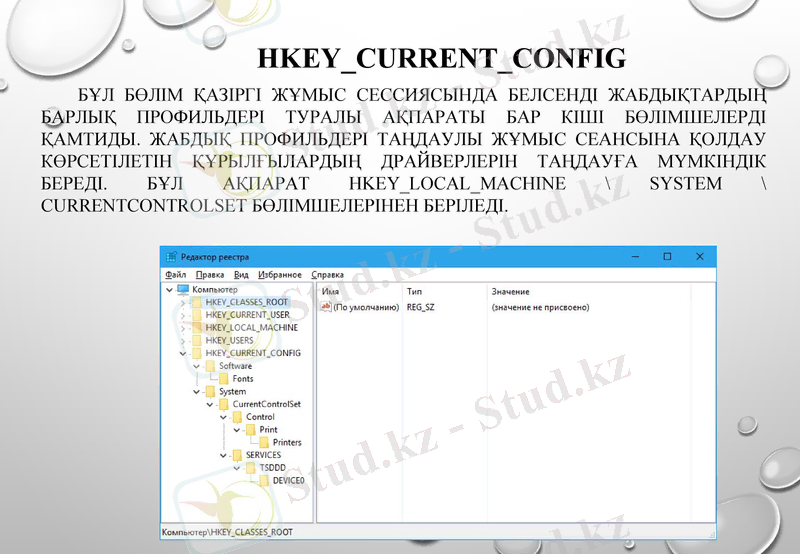Click the HKEY_CURRENT_USER folder icon
Screen dimensions: 800x554
[197, 315]
